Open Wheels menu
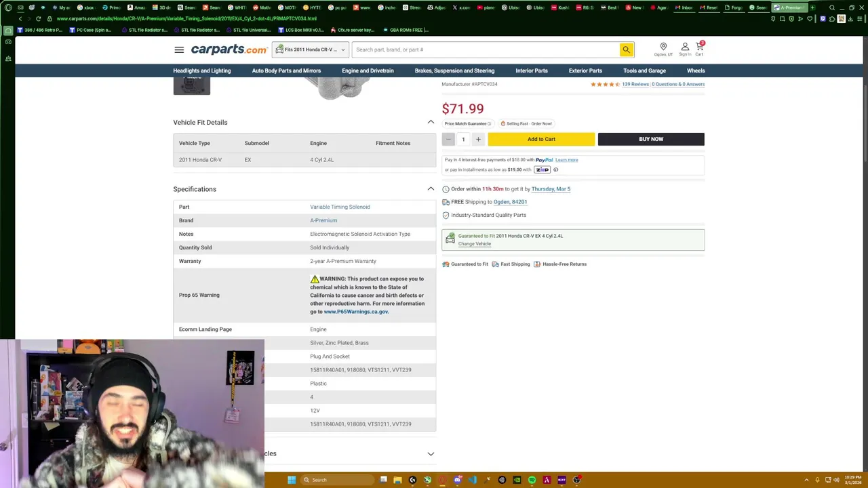Image resolution: width=868 pixels, height=488 pixels. [696, 70]
